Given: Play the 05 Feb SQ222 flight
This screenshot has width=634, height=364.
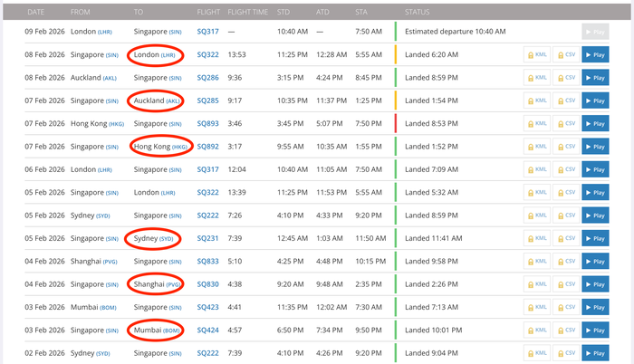Looking at the screenshot, I should 595,216.
